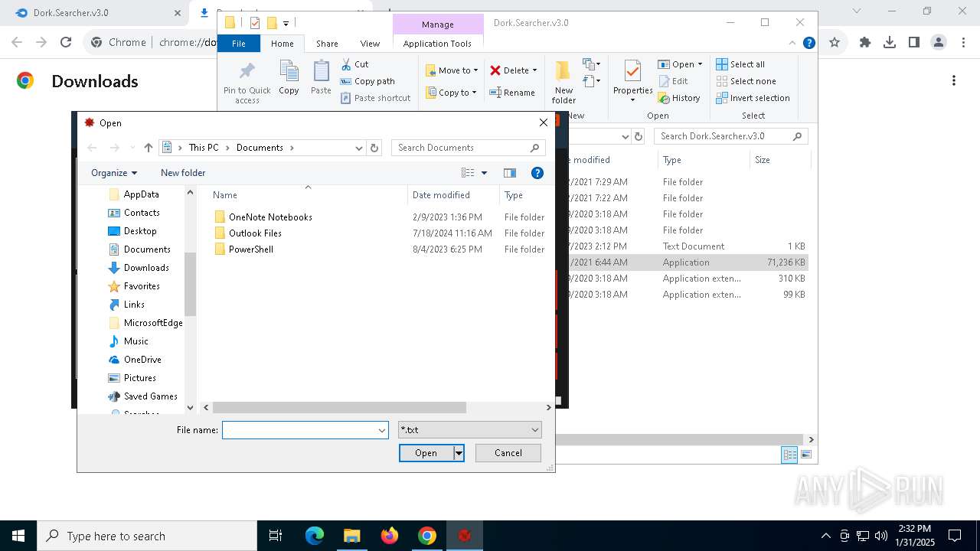Open File Explorer from the taskbar

point(352,536)
